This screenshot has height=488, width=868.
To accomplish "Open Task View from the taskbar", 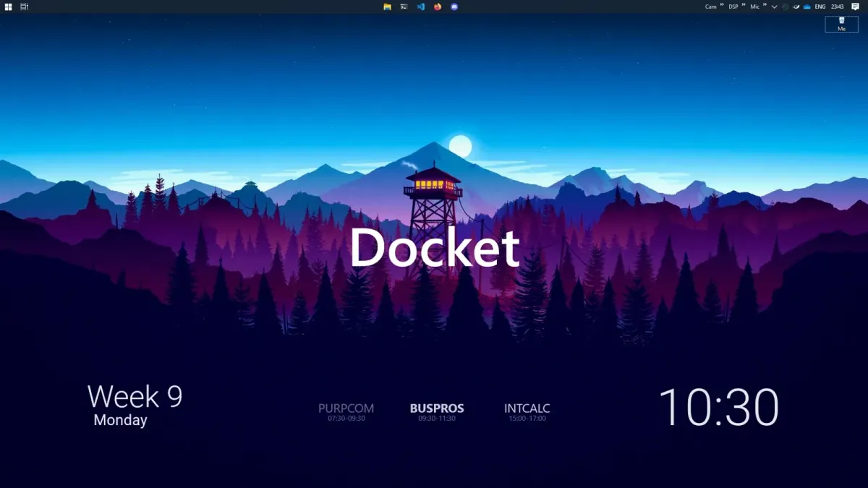I will point(24,7).
